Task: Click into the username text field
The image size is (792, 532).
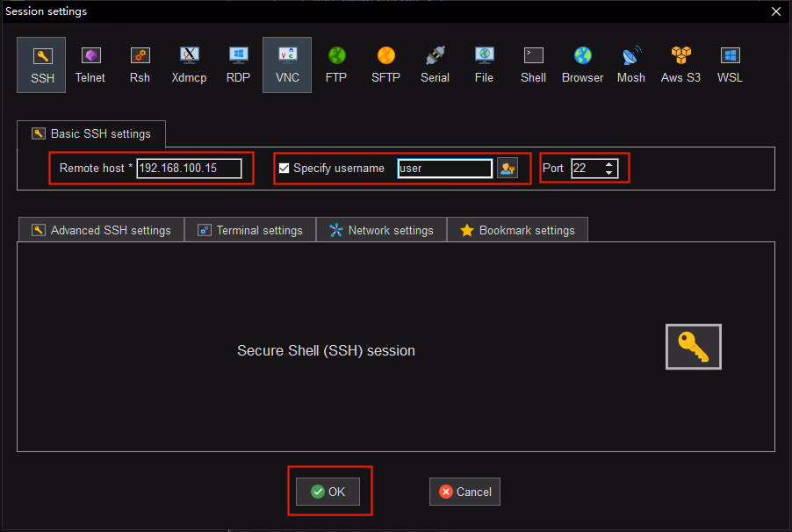Action: (444, 169)
